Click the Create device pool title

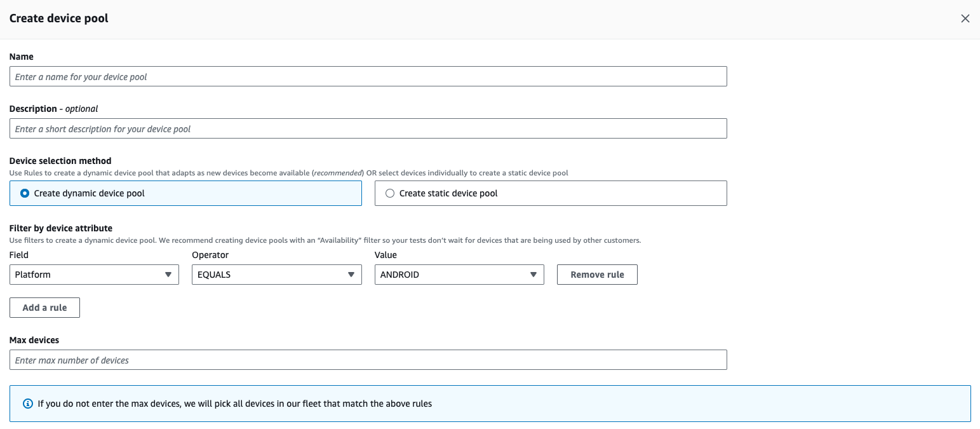58,18
